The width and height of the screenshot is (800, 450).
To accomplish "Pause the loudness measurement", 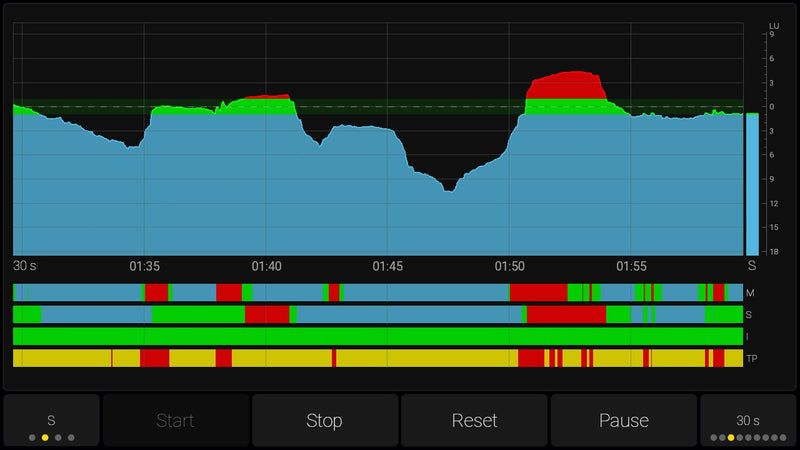I will point(623,420).
